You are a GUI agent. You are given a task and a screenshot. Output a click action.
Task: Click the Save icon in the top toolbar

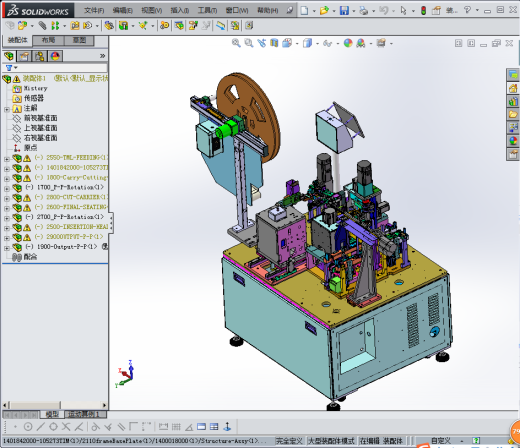[x=344, y=10]
